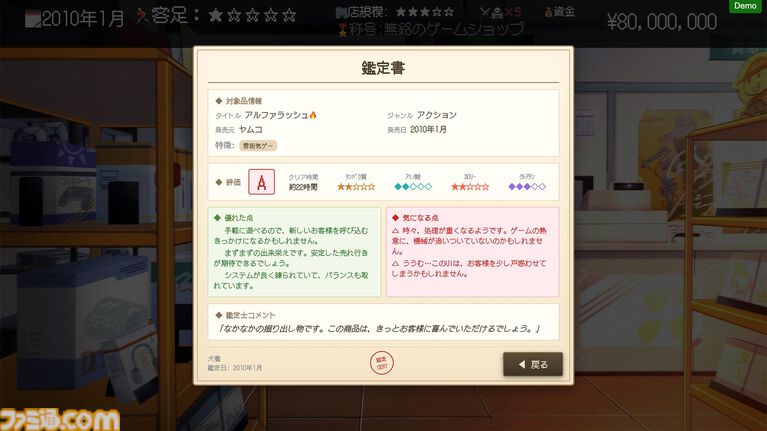Click the trophy icon beside 称号
The height and width of the screenshot is (431, 767).
(x=343, y=30)
